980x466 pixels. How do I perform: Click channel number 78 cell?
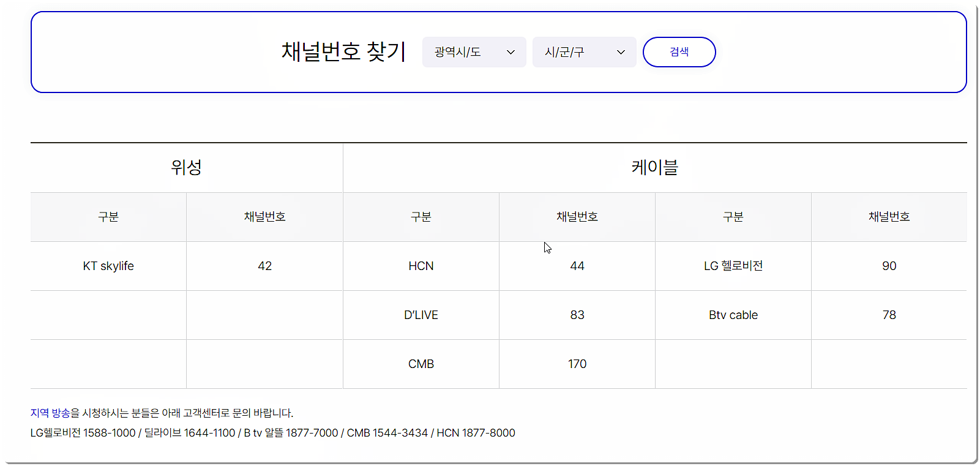tap(889, 315)
